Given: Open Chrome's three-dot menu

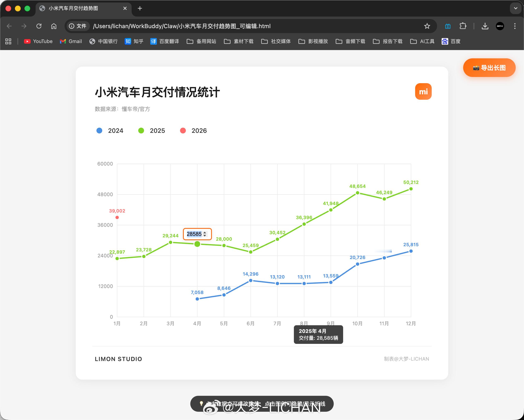Looking at the screenshot, I should tap(514, 26).
